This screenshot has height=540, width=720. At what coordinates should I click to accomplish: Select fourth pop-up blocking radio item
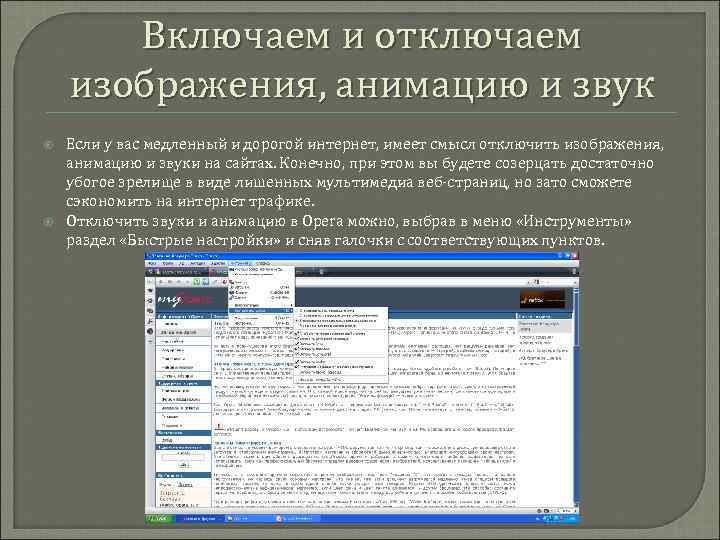click(341, 326)
